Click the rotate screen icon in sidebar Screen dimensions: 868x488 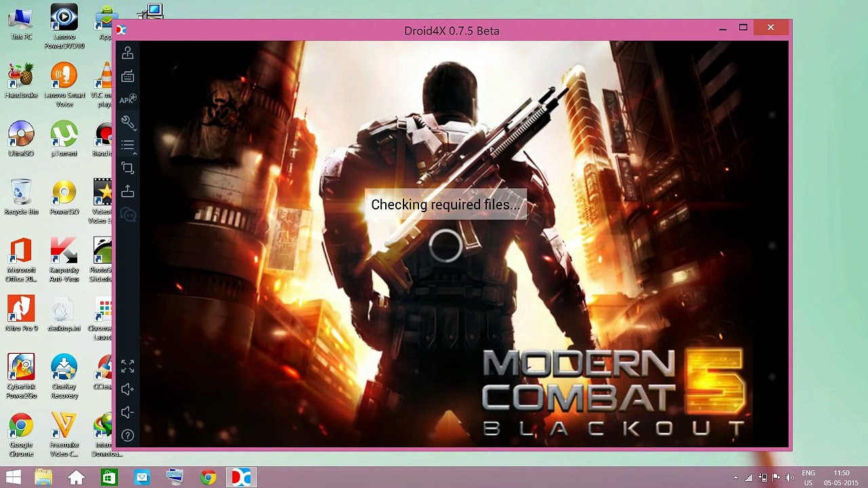[127, 168]
